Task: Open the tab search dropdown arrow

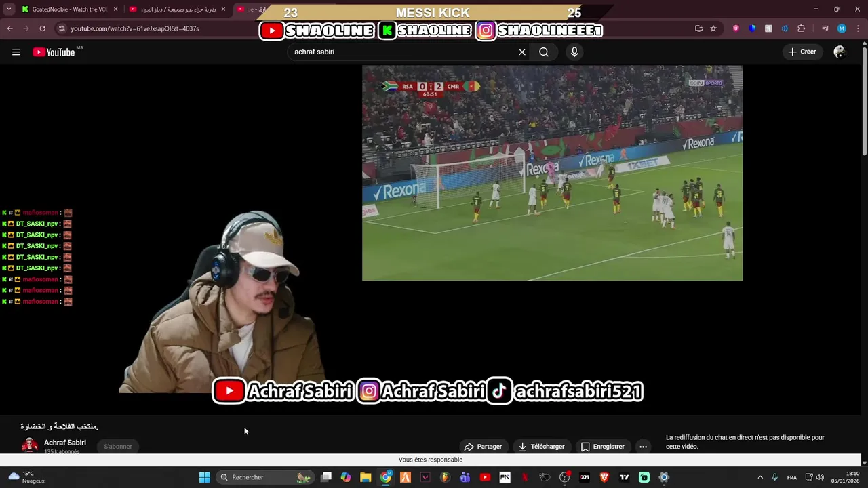Action: click(9, 9)
